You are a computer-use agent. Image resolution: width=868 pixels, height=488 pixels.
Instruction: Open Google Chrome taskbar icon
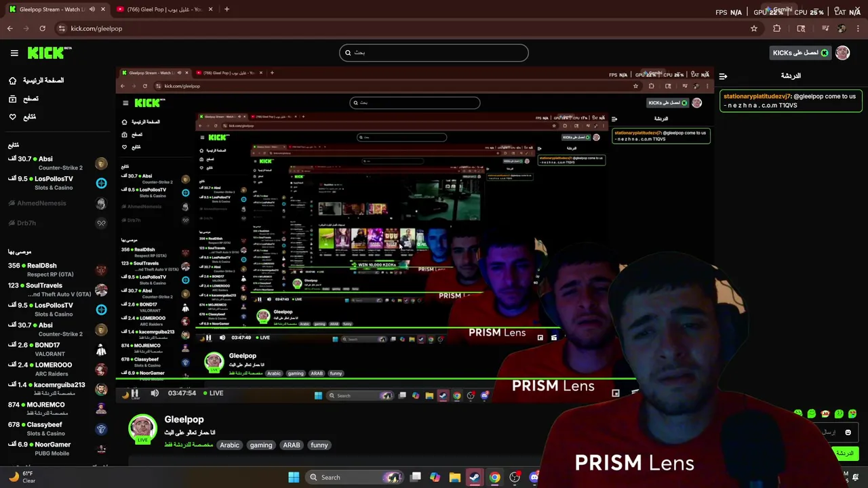coord(495,477)
